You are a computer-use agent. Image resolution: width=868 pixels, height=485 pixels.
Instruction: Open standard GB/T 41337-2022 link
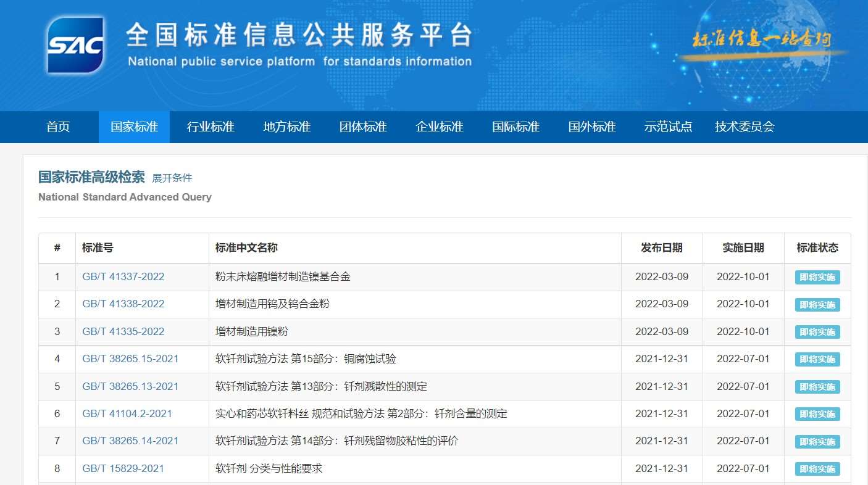(x=123, y=277)
